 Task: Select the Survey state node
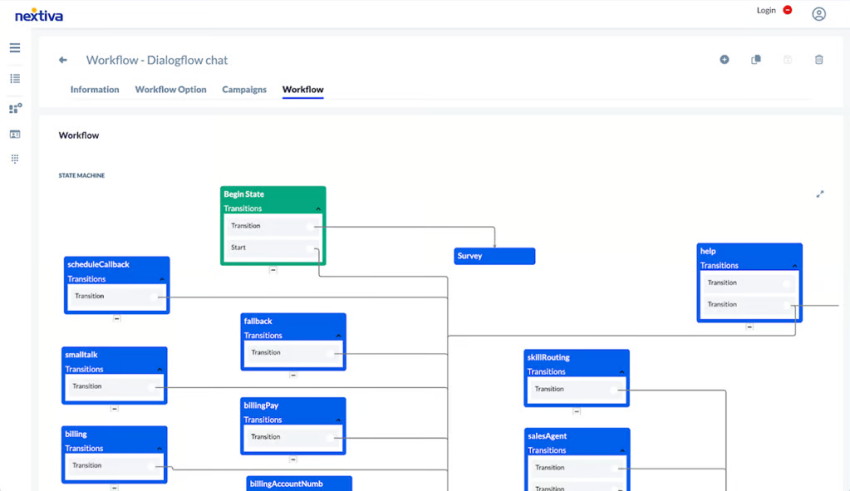point(494,256)
